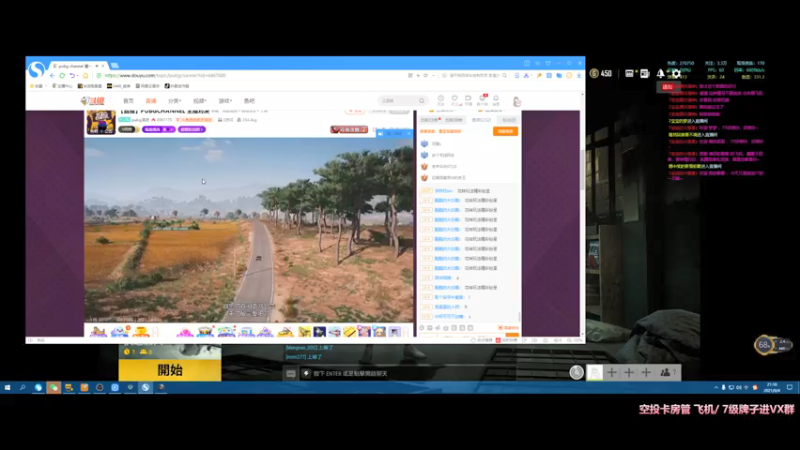The height and width of the screenshot is (450, 800).
Task: Open the game settings gear icon
Action: (x=677, y=74)
